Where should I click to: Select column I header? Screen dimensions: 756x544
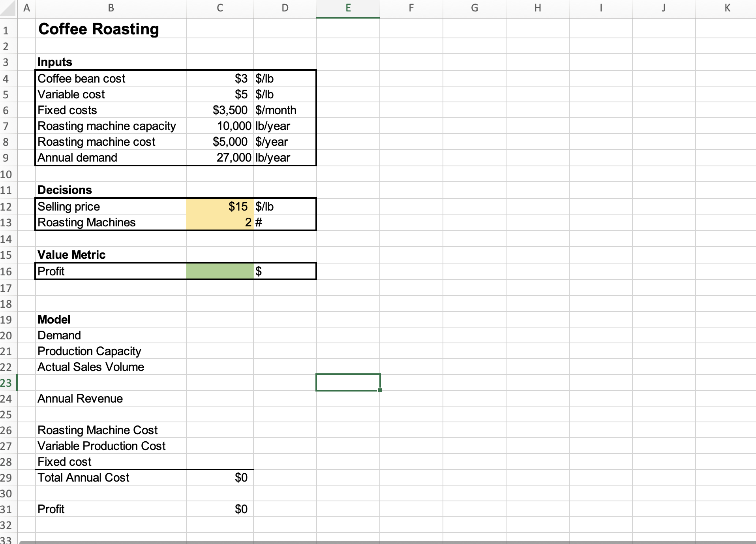601,8
